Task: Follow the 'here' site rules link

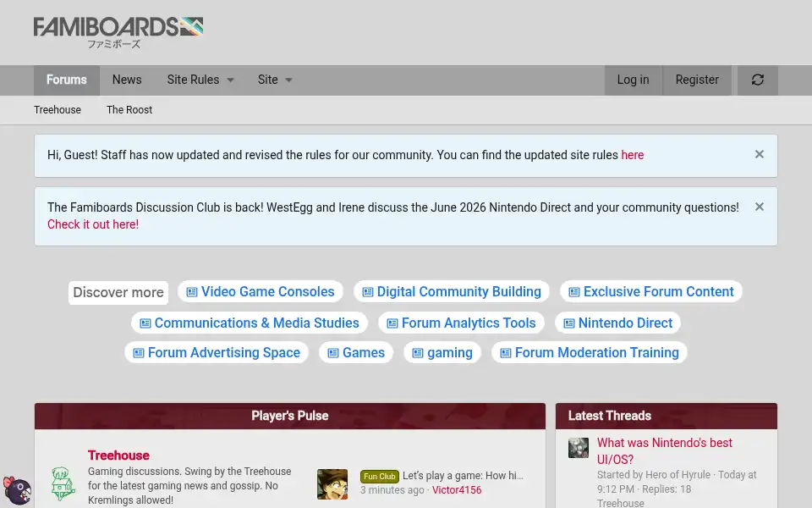Action: pos(633,155)
